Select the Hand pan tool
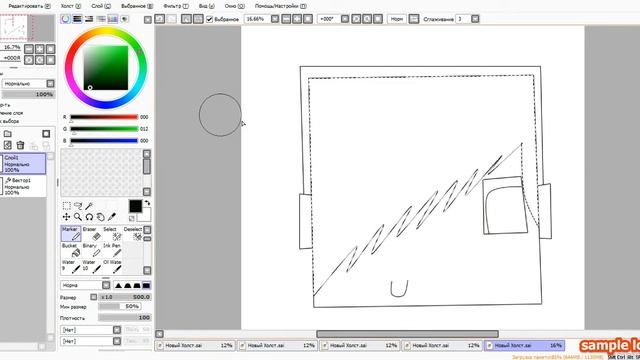The height and width of the screenshot is (360, 640). pos(100,217)
